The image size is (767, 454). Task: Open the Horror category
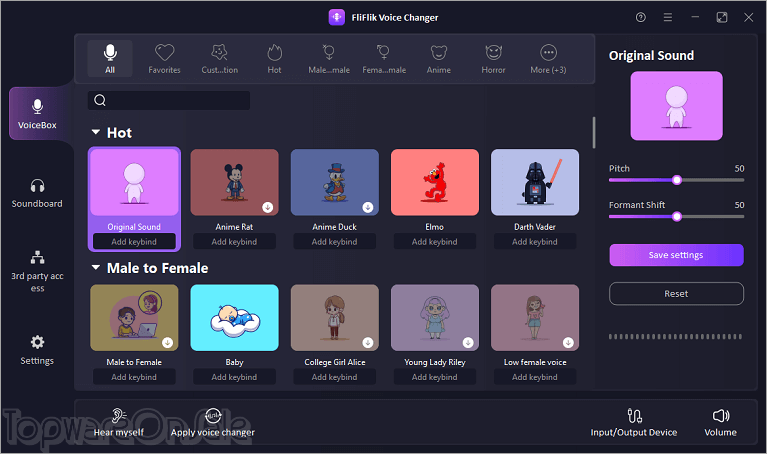coord(494,59)
